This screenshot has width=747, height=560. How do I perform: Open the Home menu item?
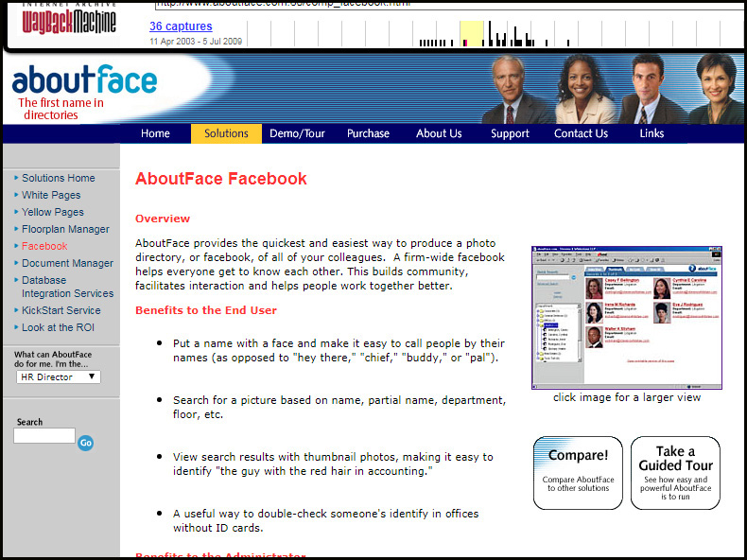155,133
